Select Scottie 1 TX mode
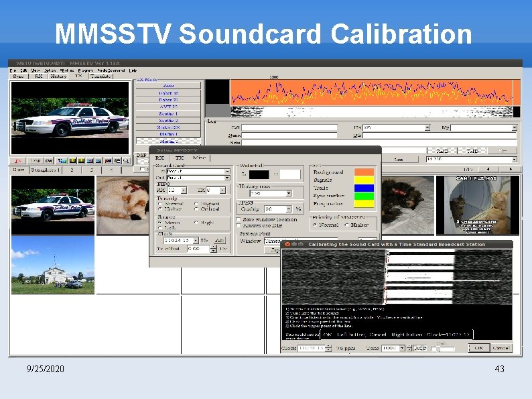This screenshot has width=532, height=399. point(168,113)
